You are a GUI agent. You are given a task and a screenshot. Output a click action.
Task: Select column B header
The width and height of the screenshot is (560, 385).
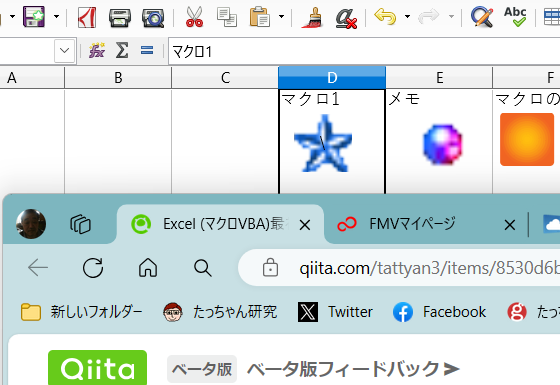tap(118, 78)
